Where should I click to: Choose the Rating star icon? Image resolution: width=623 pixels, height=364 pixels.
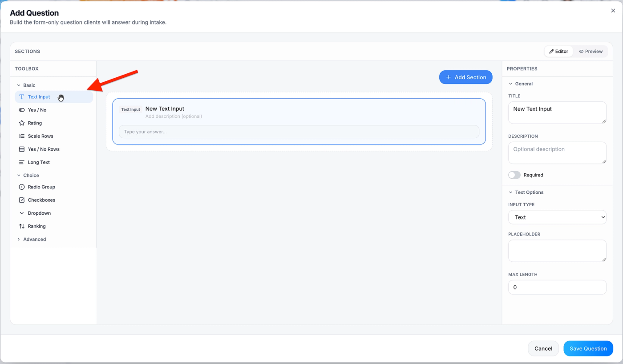pyautogui.click(x=22, y=123)
